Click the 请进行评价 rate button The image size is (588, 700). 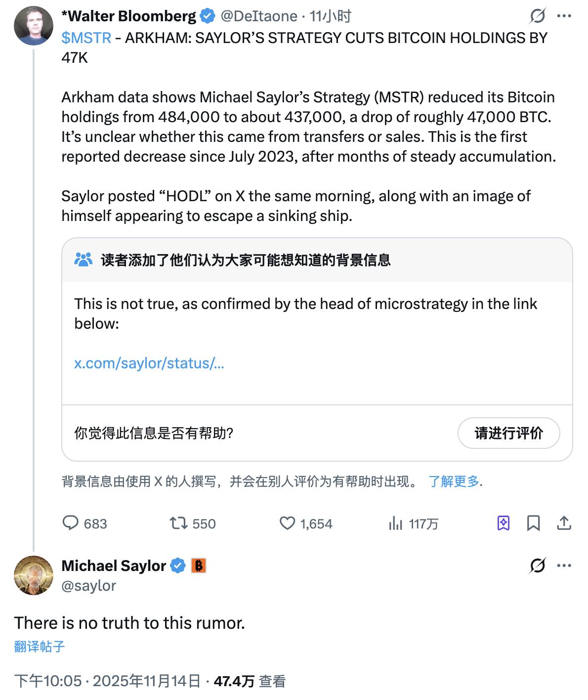[508, 433]
